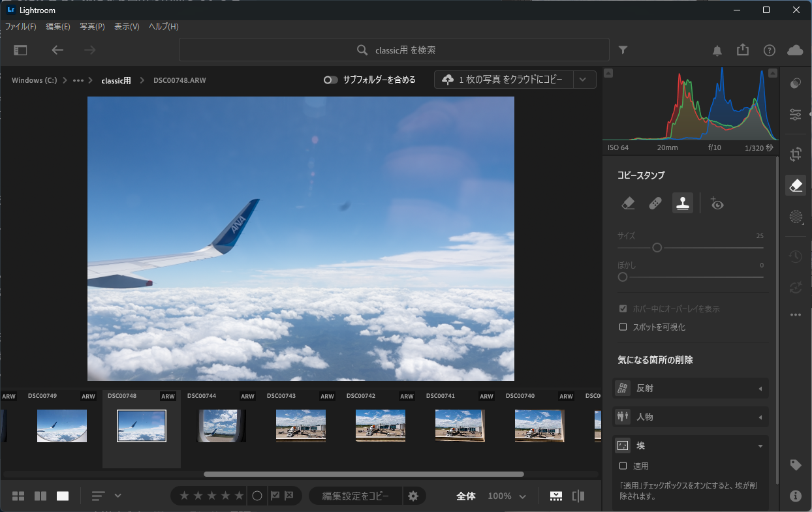
Task: Set the circle unflagged status
Action: (257, 496)
